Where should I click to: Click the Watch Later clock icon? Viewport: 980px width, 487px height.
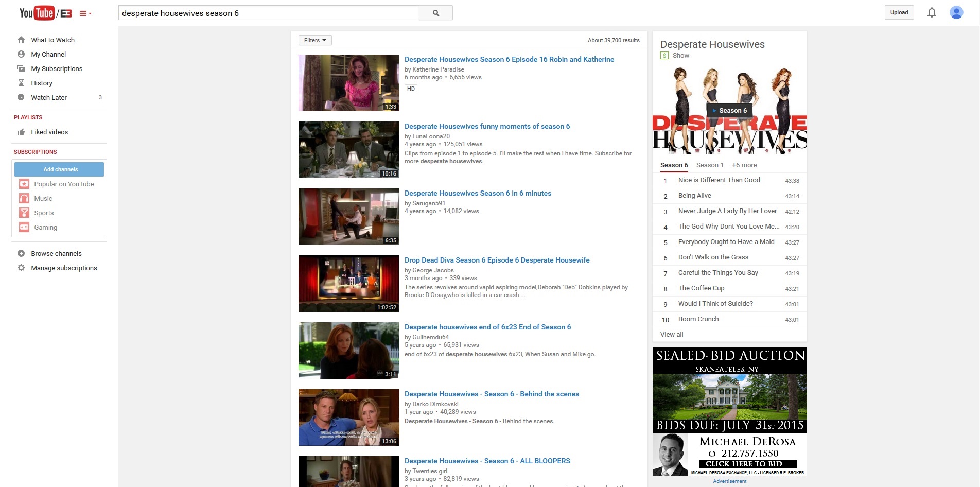(x=21, y=97)
